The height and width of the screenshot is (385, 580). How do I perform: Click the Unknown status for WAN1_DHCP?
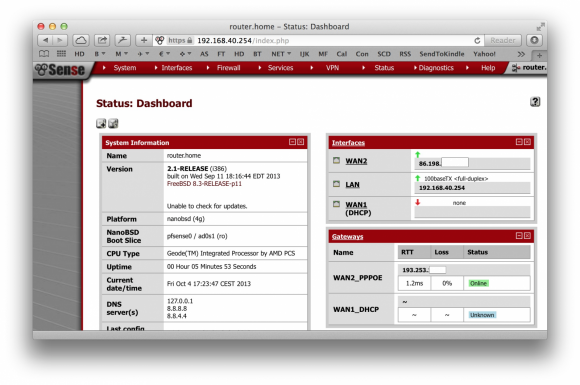pyautogui.click(x=482, y=315)
